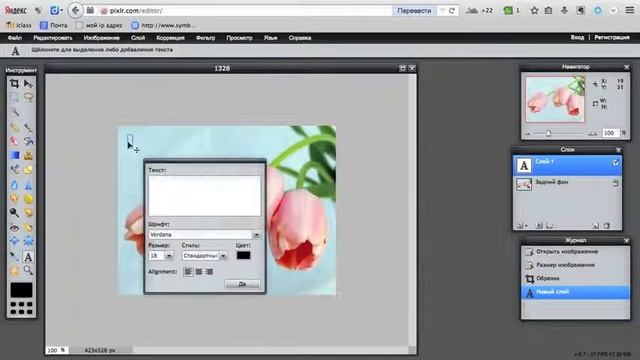Go back with browser back arrow
Screen dimensions: 640x360
[x=76, y=11]
